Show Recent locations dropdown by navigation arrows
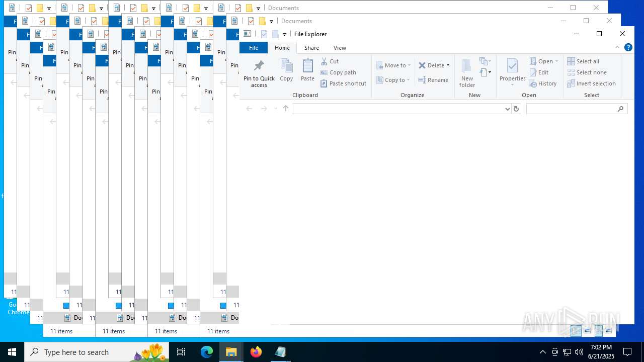This screenshot has height=362, width=644. [x=275, y=109]
